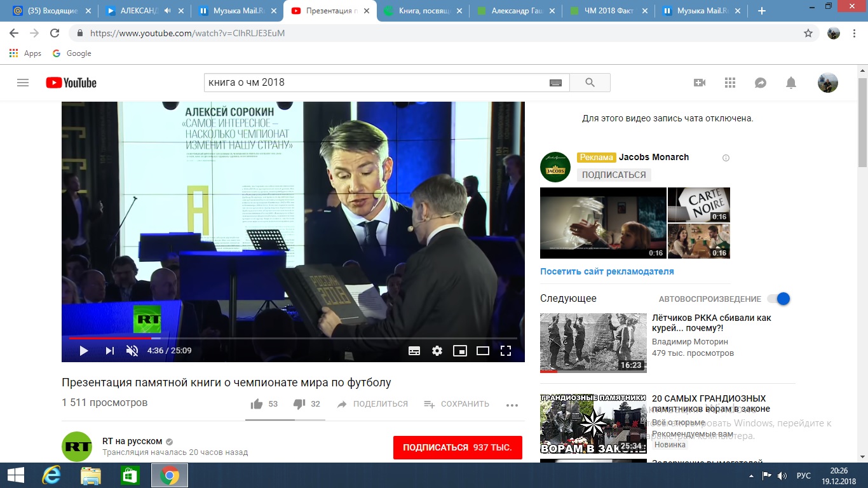
Task: Subscribe to Jacobs Monarch ad channel
Action: click(x=614, y=175)
